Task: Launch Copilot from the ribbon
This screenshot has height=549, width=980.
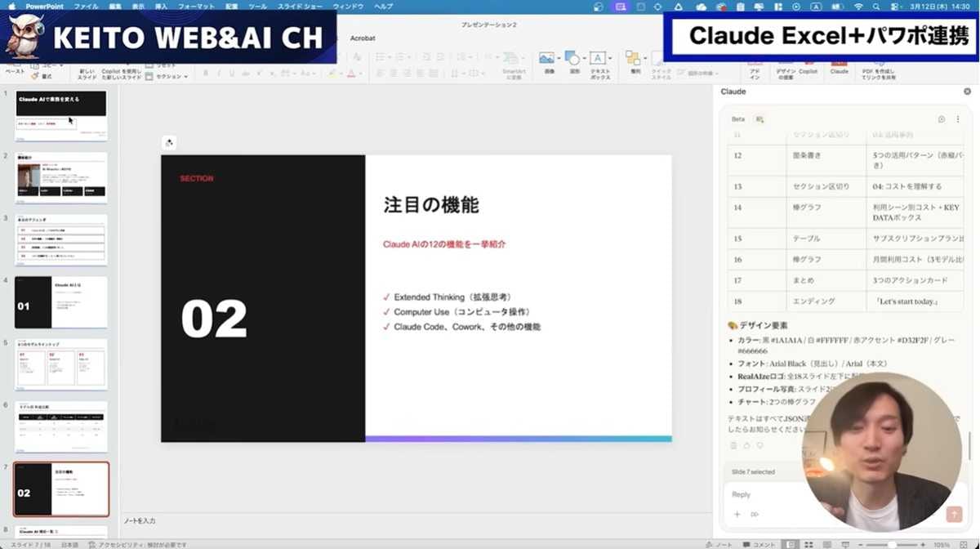Action: click(810, 67)
